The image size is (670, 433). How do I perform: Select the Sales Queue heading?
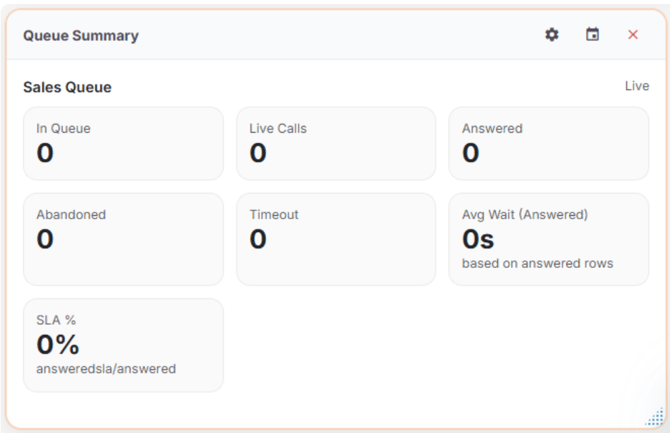(x=67, y=87)
